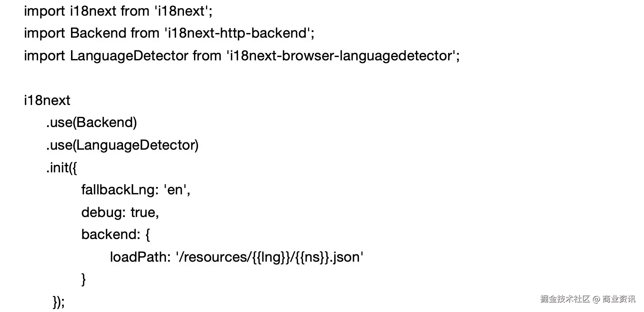
Task: Click the backend: { property line
Action: point(116,235)
